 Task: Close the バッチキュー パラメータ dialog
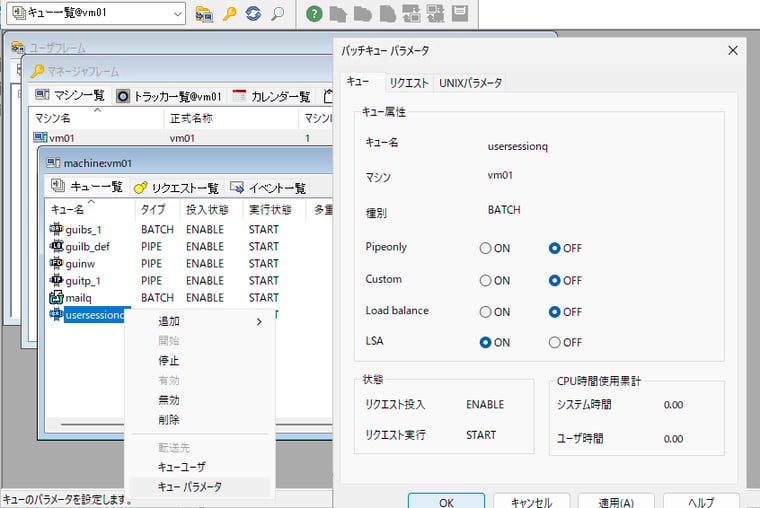733,50
